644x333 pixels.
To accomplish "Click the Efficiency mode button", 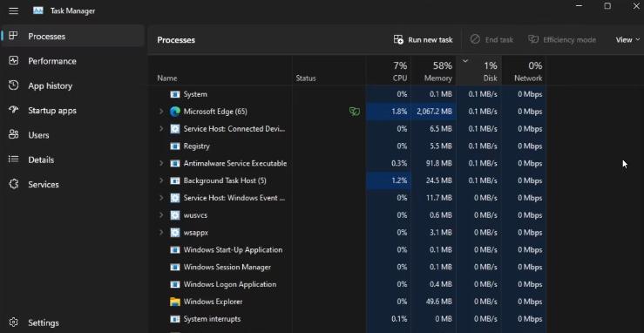I will coord(562,39).
